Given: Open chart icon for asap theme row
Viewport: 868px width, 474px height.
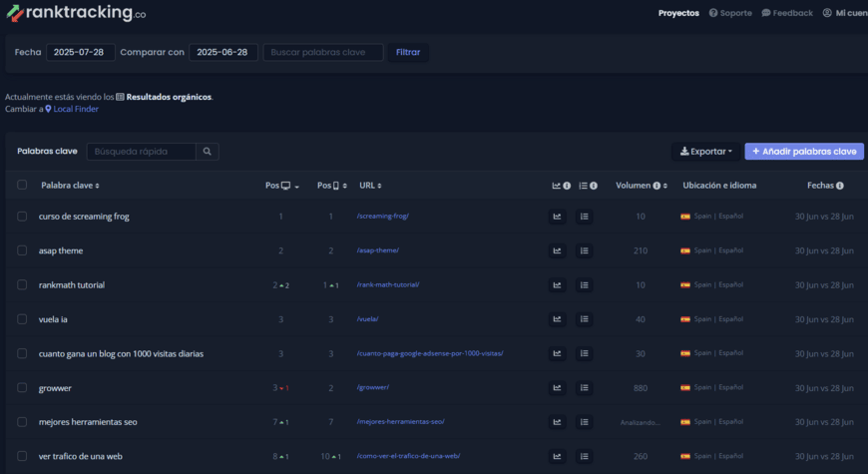Looking at the screenshot, I should coord(557,250).
